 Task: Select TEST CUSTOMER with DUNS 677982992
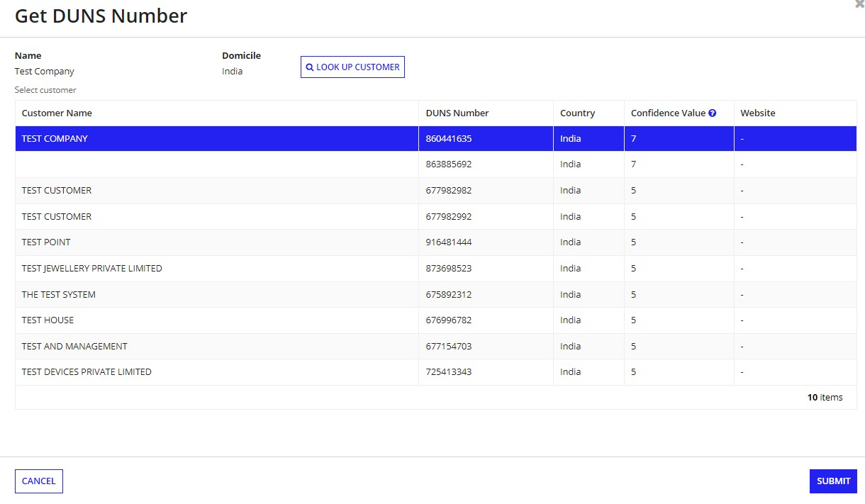point(436,217)
